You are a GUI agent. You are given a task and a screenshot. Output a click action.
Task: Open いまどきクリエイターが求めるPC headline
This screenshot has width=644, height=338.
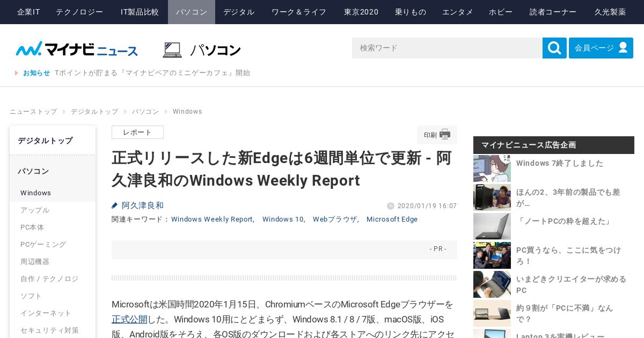coord(571,284)
